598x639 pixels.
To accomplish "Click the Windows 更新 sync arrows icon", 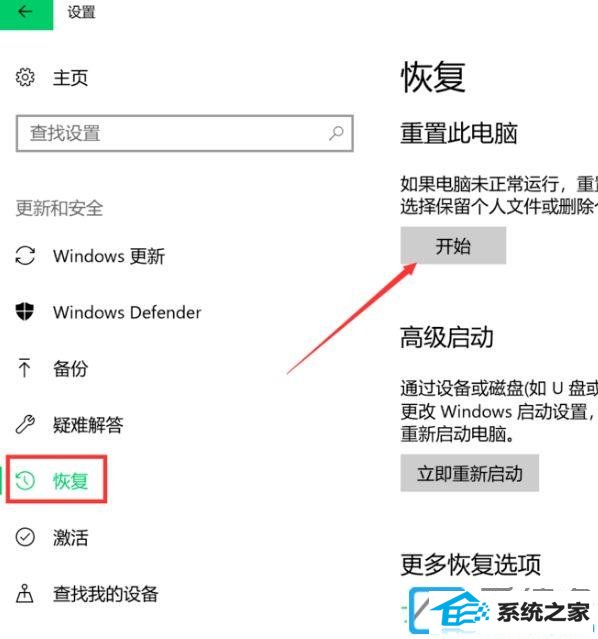I will pos(25,256).
